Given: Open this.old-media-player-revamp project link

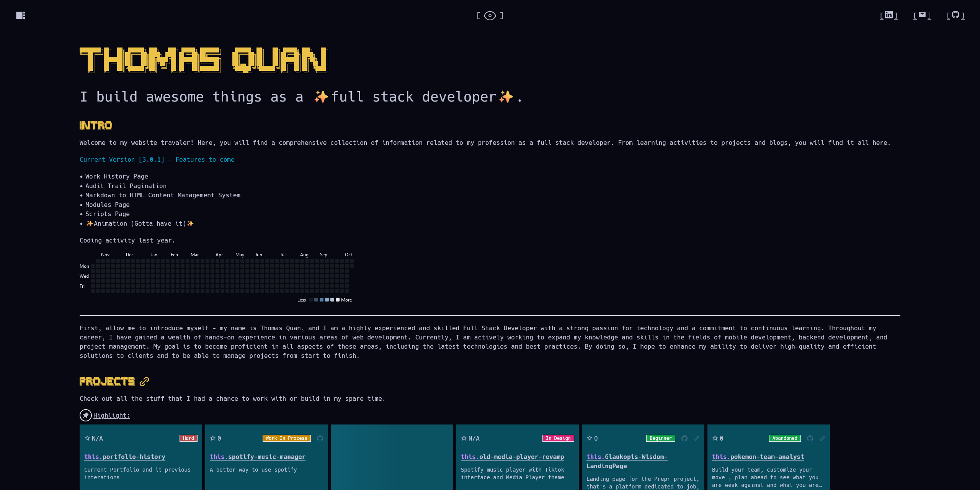Looking at the screenshot, I should click(512, 457).
